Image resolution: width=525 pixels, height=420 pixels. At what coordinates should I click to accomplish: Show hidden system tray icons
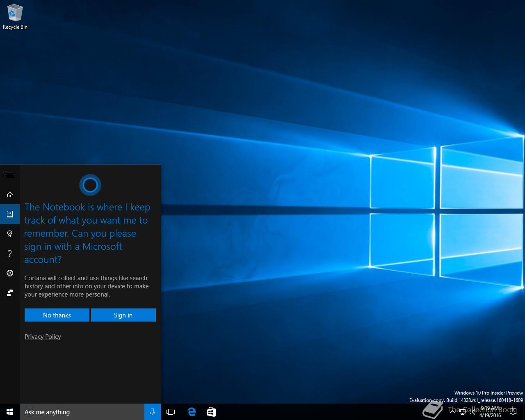pyautogui.click(x=452, y=412)
